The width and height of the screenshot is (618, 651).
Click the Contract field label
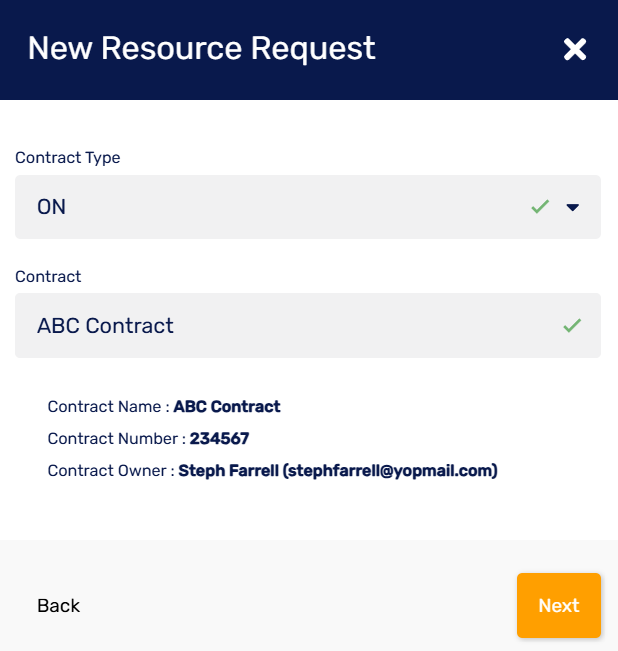point(48,276)
